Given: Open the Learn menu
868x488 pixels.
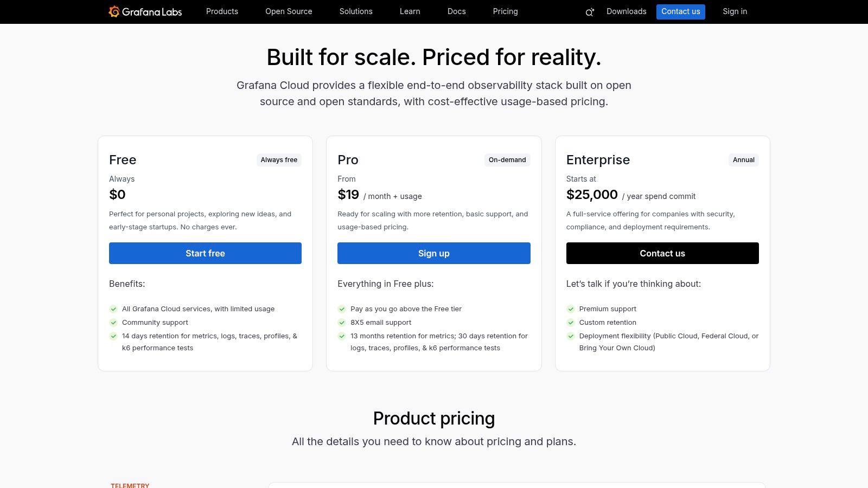Looking at the screenshot, I should pyautogui.click(x=410, y=11).
